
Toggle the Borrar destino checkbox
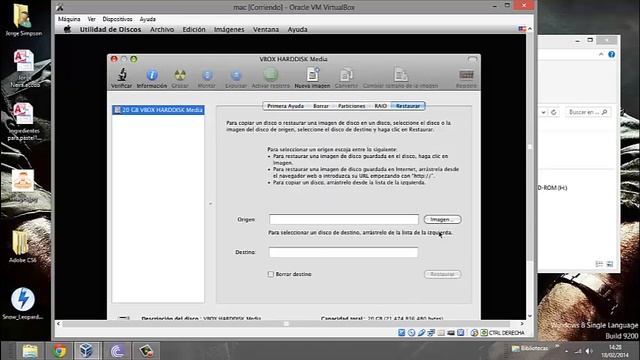tap(271, 274)
